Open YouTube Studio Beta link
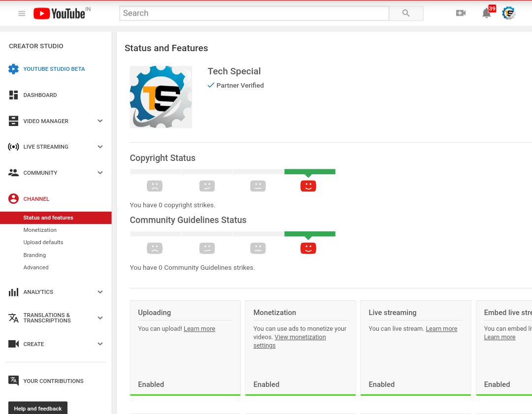This screenshot has height=414, width=532. [54, 69]
